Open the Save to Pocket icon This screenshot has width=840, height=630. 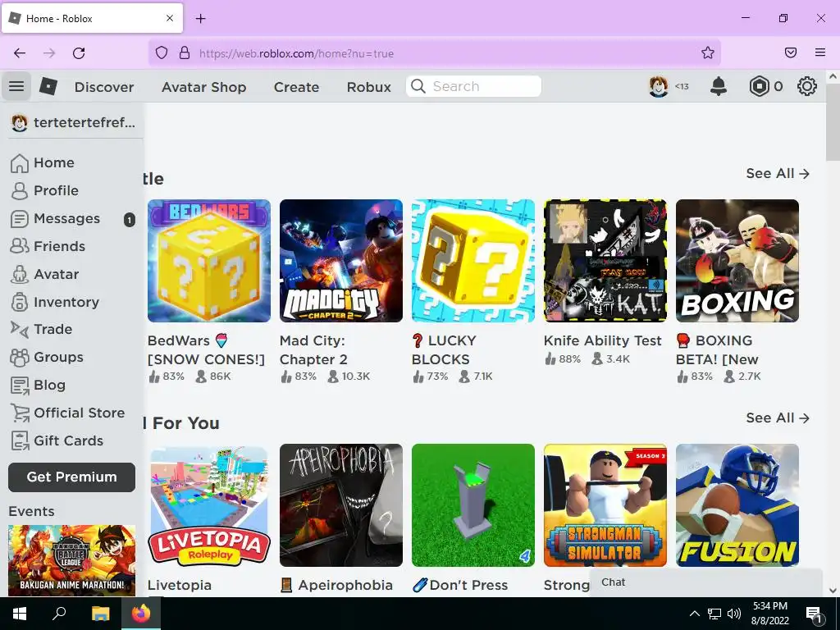click(x=790, y=52)
